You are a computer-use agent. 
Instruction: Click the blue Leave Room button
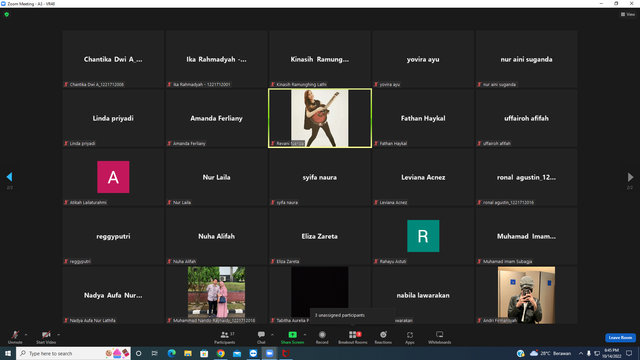[620, 338]
